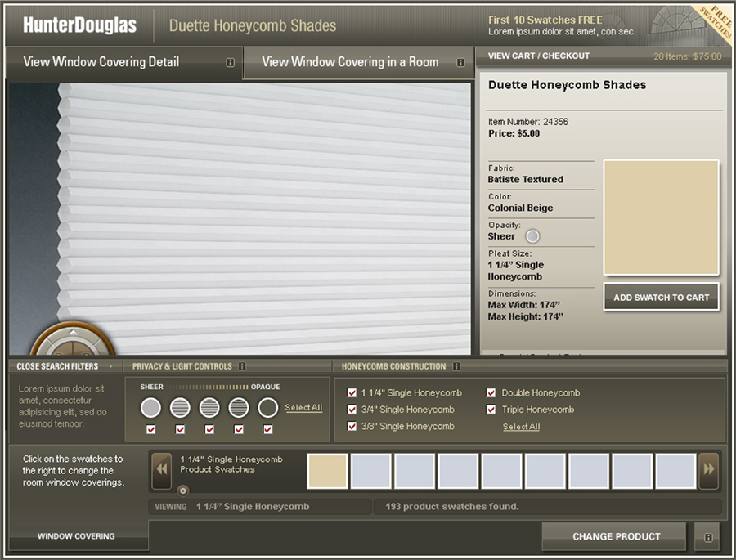Viewport: 736px width, 560px height.
Task: Click the honeycomb shade detail image
Action: tap(240, 218)
